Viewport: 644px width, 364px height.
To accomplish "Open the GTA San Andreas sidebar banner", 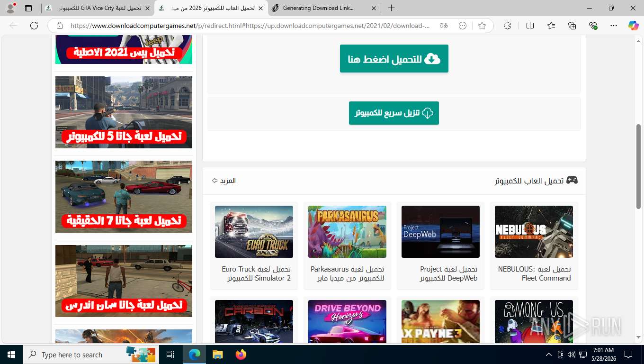I will pos(124,281).
